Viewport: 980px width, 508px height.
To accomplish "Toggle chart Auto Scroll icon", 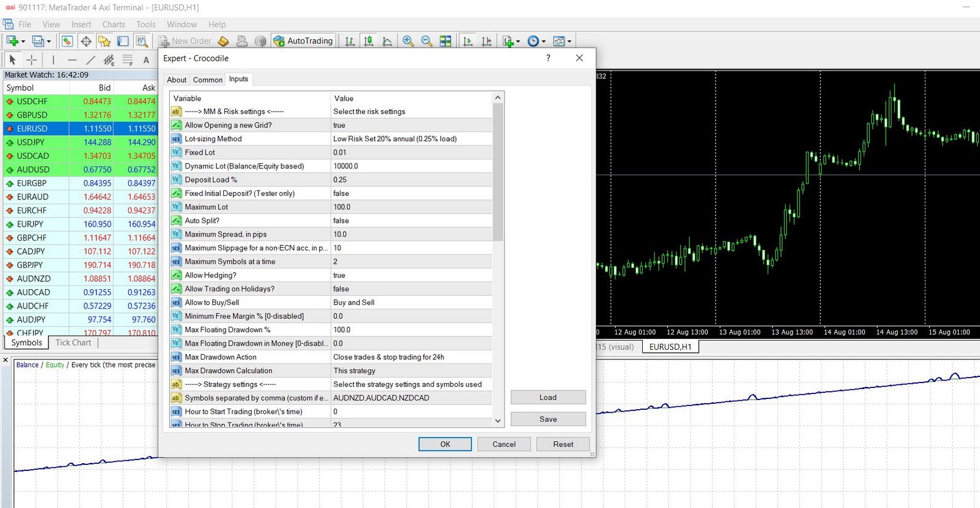I will [x=468, y=41].
